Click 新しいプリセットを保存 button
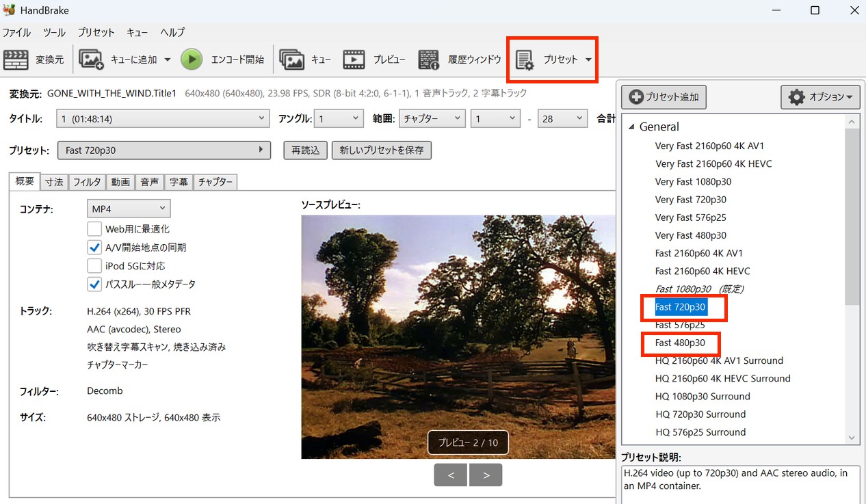The width and height of the screenshot is (866, 504). point(382,150)
